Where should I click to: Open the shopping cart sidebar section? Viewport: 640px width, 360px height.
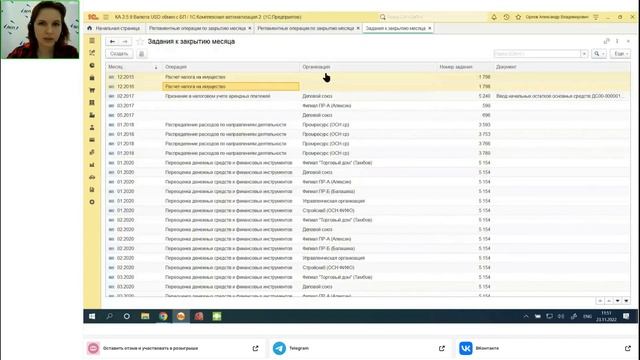pos(92,90)
